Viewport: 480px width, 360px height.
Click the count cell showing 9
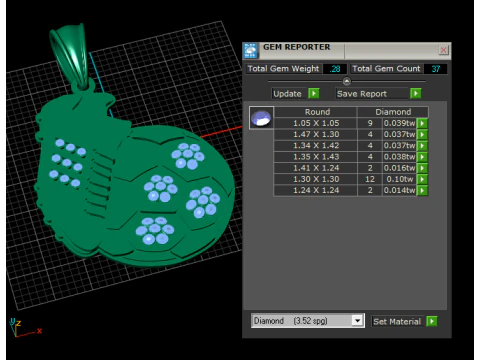pos(370,123)
